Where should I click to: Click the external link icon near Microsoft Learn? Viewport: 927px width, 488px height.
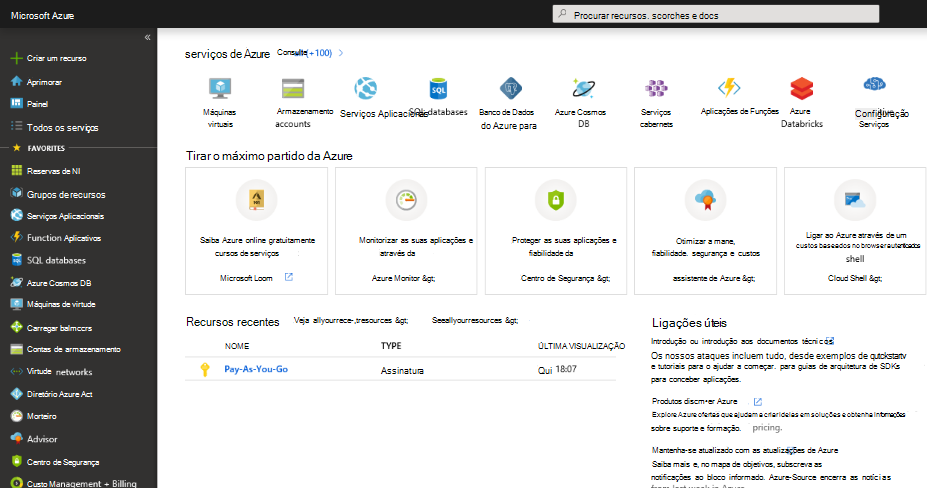[x=289, y=277]
